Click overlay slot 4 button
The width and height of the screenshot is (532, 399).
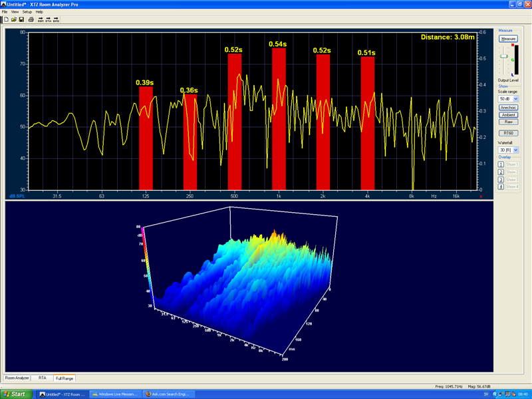tap(501, 187)
